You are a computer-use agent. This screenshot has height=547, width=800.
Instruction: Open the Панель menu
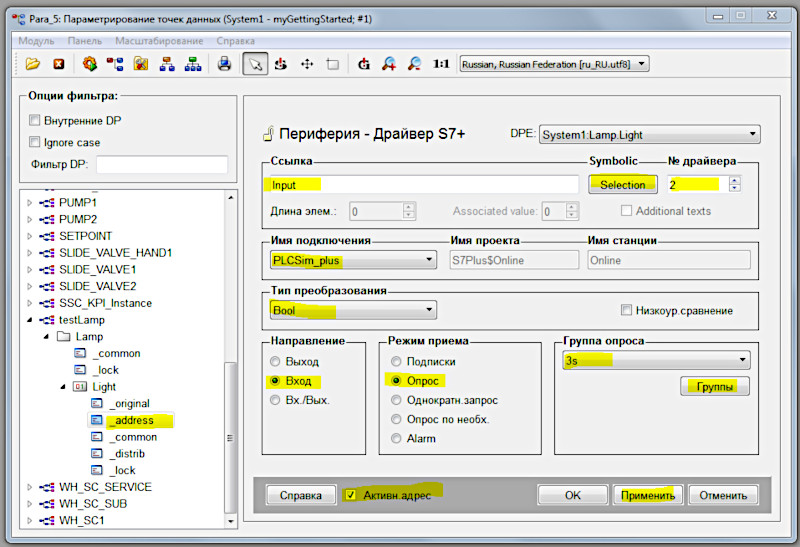point(85,41)
